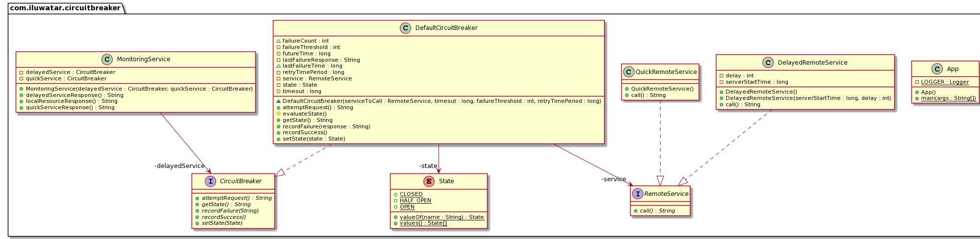Screen dimensions: 980x239
Task: Click the localResourceResponse() method in MonitoringService
Action: pyautogui.click(x=72, y=101)
